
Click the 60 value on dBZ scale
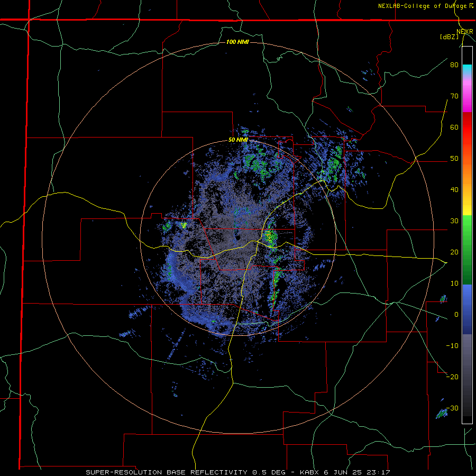454,127
